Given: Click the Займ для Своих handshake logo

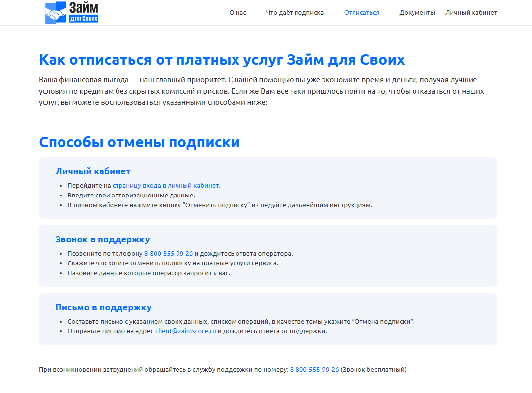Looking at the screenshot, I should [71, 13].
